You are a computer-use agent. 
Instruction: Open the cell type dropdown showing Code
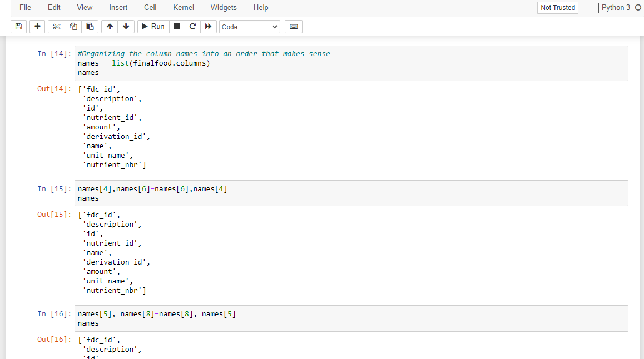[x=249, y=26]
